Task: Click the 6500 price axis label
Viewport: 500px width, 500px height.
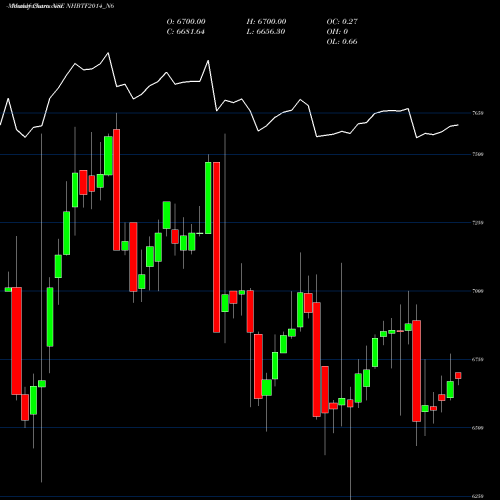Action: [478, 428]
